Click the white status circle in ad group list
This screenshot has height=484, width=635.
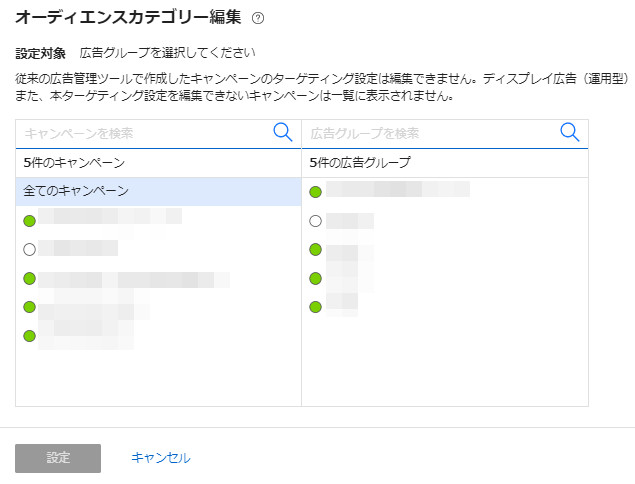[x=316, y=221]
